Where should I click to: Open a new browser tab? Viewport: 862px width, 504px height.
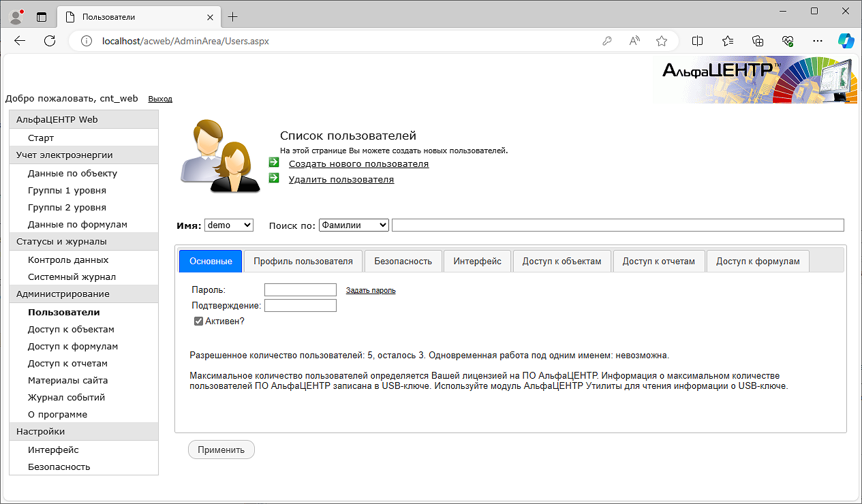coord(233,16)
